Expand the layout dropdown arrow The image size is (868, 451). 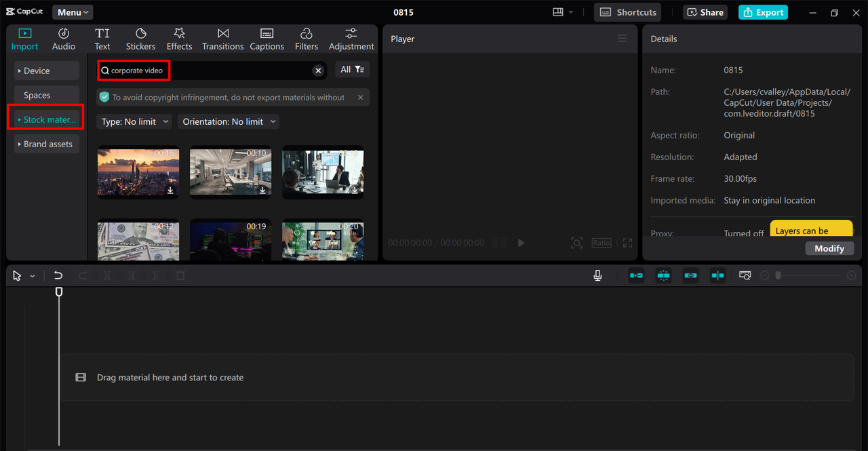(x=571, y=12)
